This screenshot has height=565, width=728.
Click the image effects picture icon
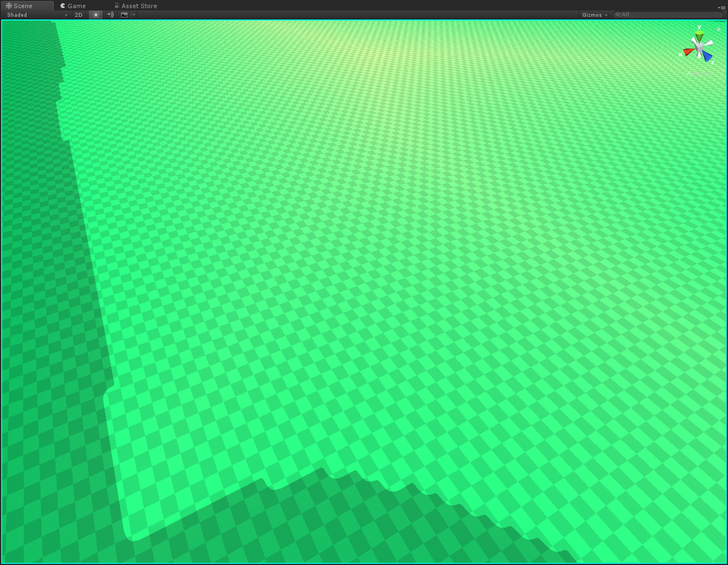click(x=124, y=15)
